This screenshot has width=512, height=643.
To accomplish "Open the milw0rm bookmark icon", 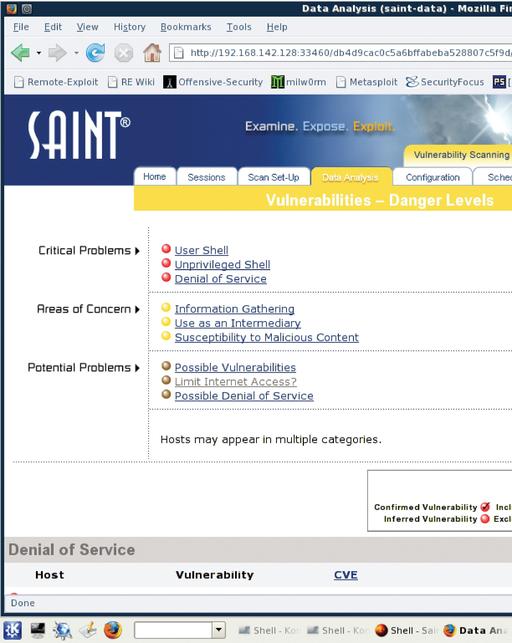I will 277,82.
